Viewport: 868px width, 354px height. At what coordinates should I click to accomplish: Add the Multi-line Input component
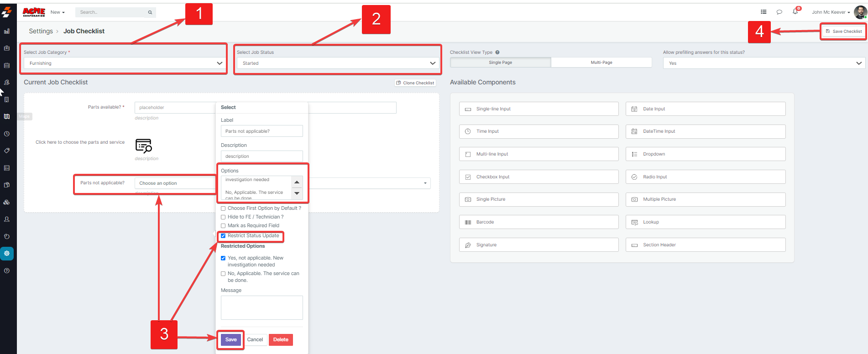point(539,154)
